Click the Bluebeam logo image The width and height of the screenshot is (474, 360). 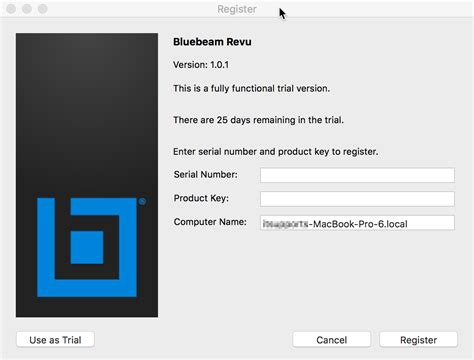87,175
